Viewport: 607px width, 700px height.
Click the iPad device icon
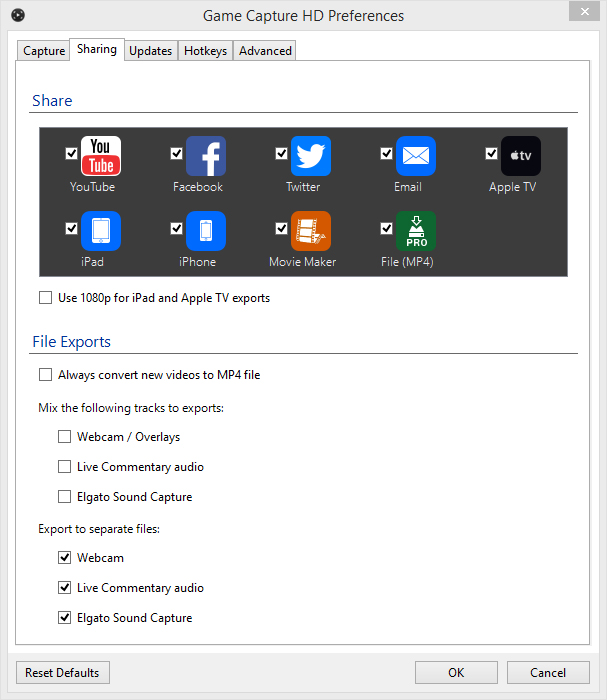pos(100,231)
